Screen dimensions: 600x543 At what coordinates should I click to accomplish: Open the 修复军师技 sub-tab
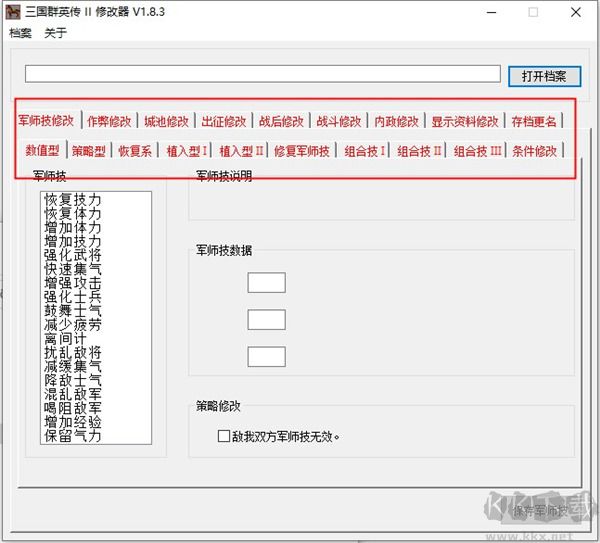pyautogui.click(x=301, y=151)
